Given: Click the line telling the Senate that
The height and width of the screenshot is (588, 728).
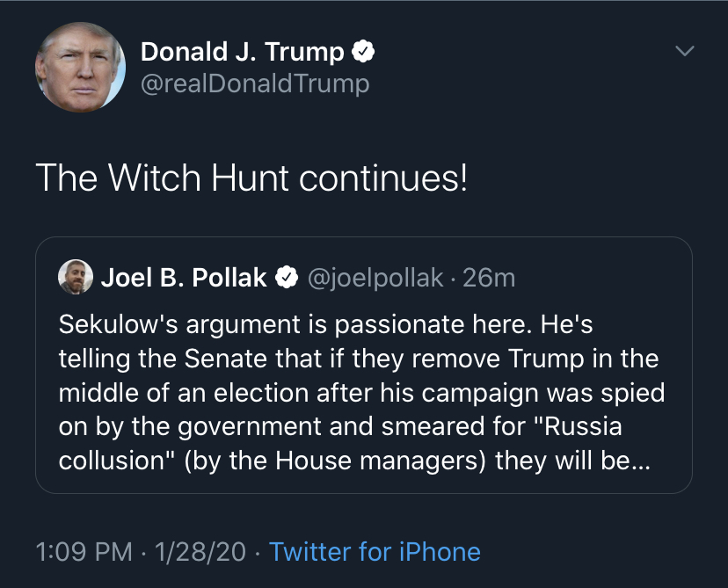Looking at the screenshot, I should click(359, 359).
